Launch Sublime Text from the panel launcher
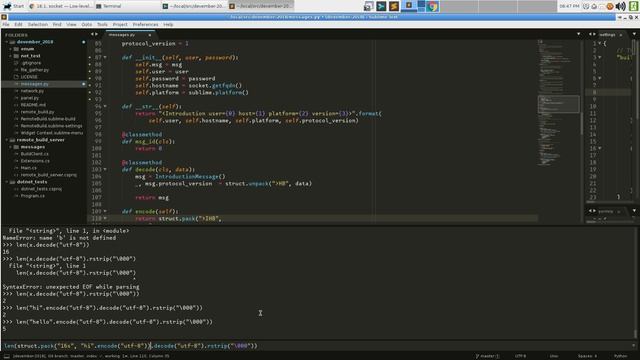The width and height of the screenshot is (640, 360). pyautogui.click(x=394, y=6)
